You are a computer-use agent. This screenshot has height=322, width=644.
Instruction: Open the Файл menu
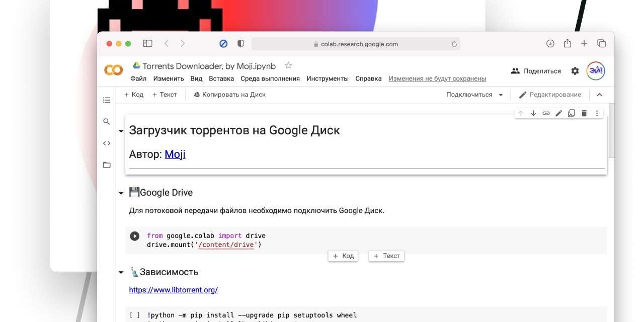pos(138,78)
